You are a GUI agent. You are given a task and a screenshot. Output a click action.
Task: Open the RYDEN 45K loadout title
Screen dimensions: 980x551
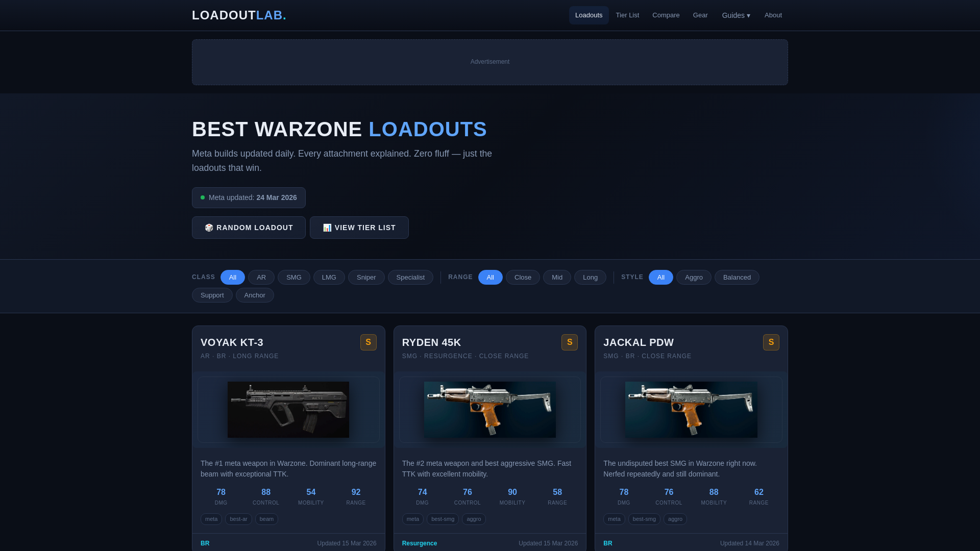(431, 342)
